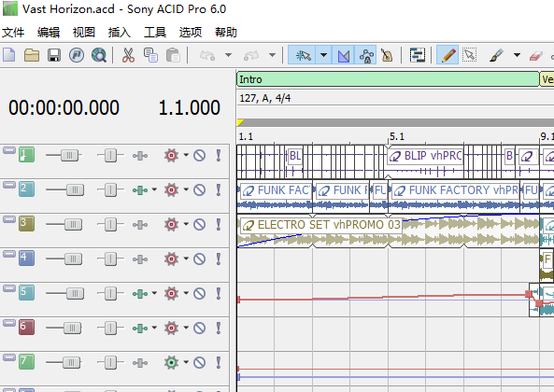This screenshot has width=554, height=392.
Task: Create a new project with New icon
Action: [9, 55]
